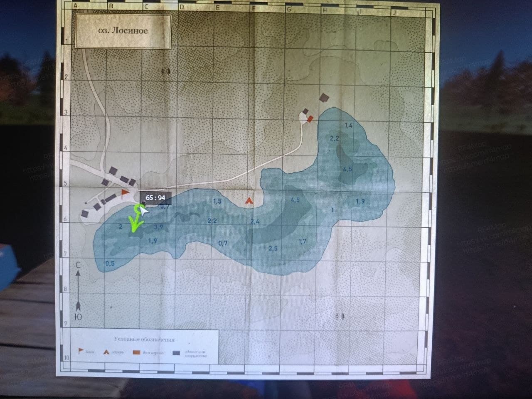The height and width of the screenshot is (399, 532).
Task: Click the legend heading Условные обозначения
Action: click(x=144, y=340)
